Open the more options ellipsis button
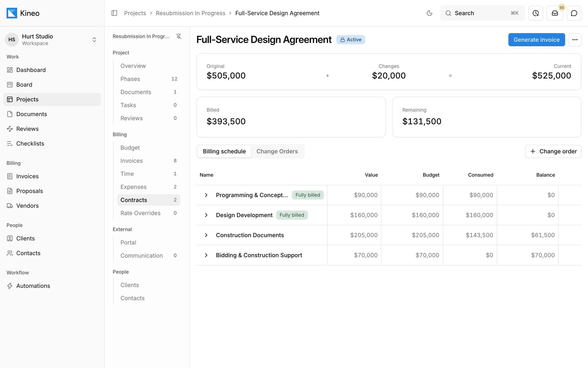This screenshot has height=368, width=588. [x=575, y=40]
